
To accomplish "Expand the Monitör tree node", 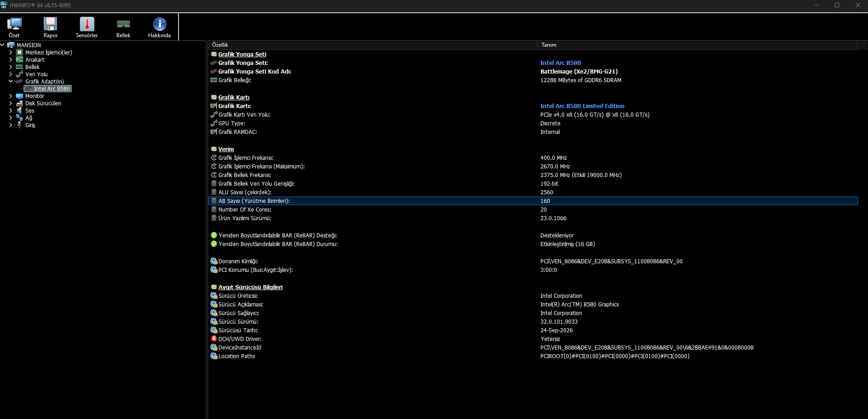I will [10, 96].
